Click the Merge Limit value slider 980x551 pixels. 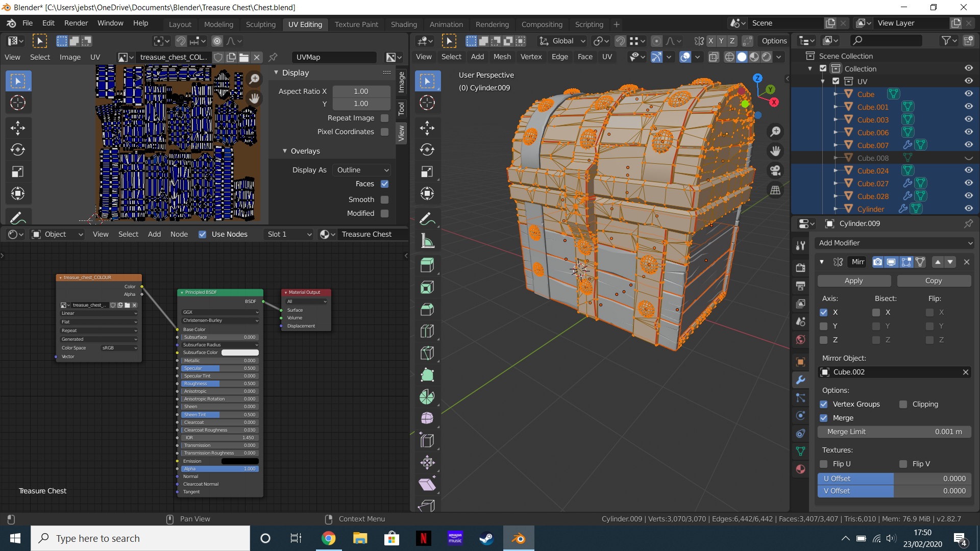[x=894, y=432]
